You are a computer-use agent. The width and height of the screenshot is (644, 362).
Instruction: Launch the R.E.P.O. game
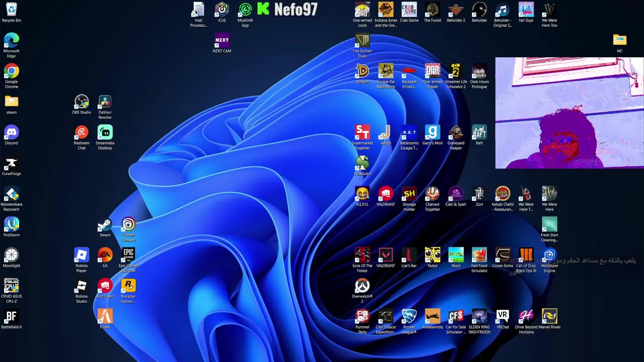(362, 197)
